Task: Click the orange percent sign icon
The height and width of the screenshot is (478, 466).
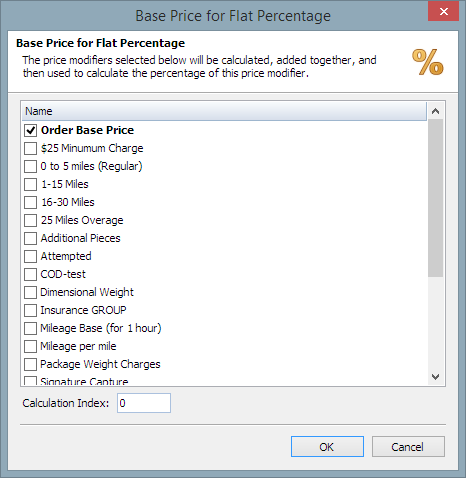Action: [x=428, y=62]
